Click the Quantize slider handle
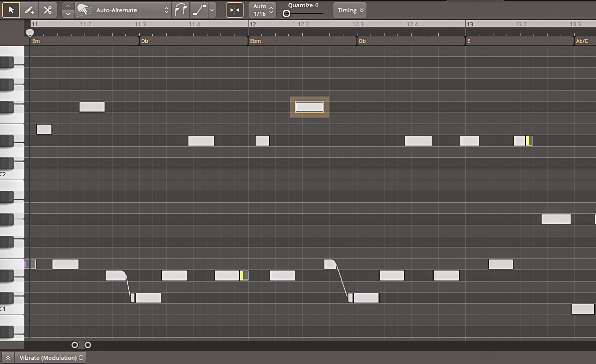The image size is (596, 364). (x=287, y=14)
